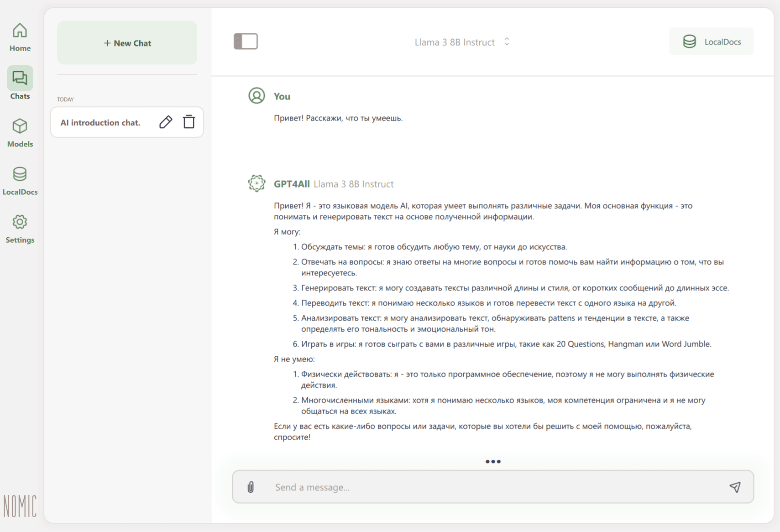This screenshot has height=532, width=780.
Task: Go to the Home page
Action: [20, 37]
